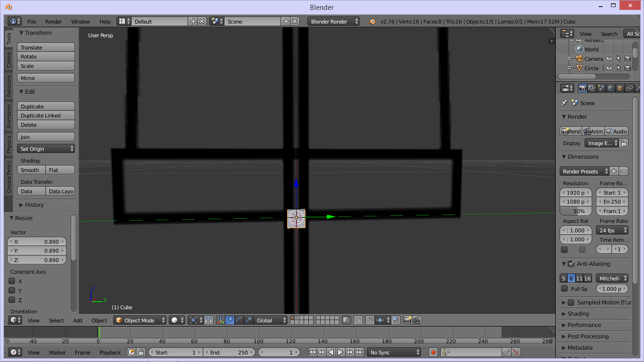The height and width of the screenshot is (362, 644).
Task: Select the scale manipulator icon
Action: (x=248, y=320)
